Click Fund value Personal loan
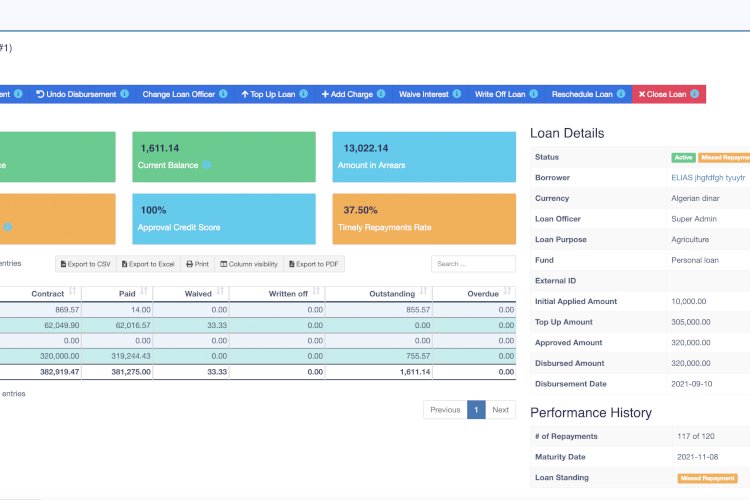This screenshot has height=500, width=750. pos(695,260)
